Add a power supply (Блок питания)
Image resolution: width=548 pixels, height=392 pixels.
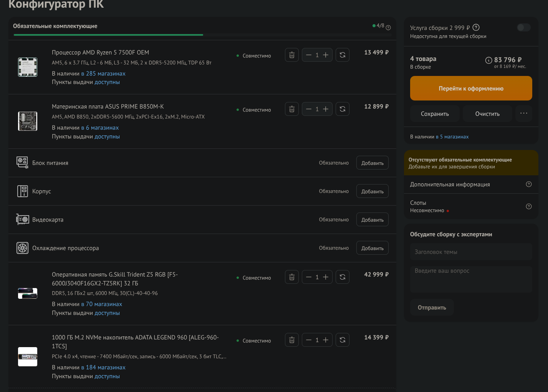372,163
